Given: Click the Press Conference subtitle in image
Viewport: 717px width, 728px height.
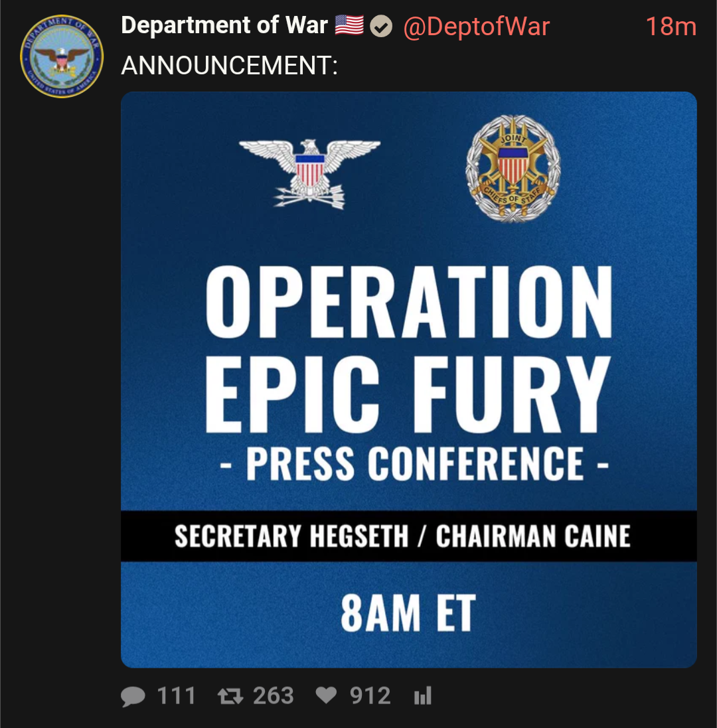Looking at the screenshot, I should tap(414, 463).
